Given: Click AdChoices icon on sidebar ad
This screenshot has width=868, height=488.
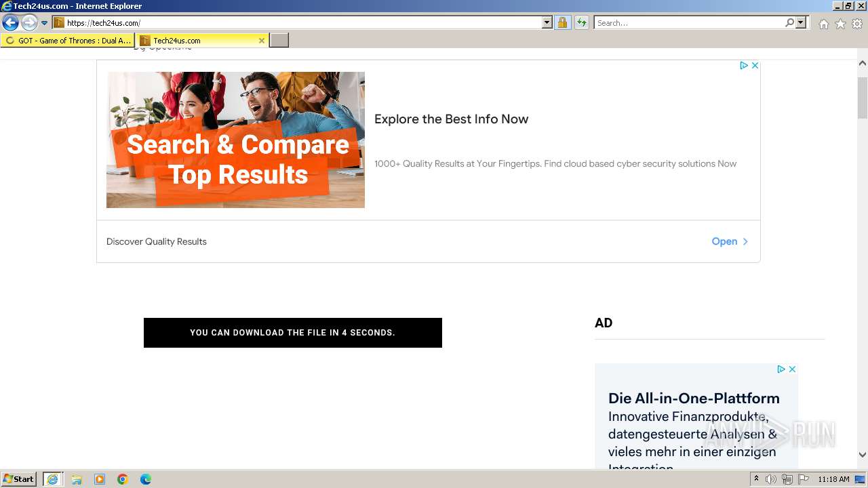Looking at the screenshot, I should point(781,369).
